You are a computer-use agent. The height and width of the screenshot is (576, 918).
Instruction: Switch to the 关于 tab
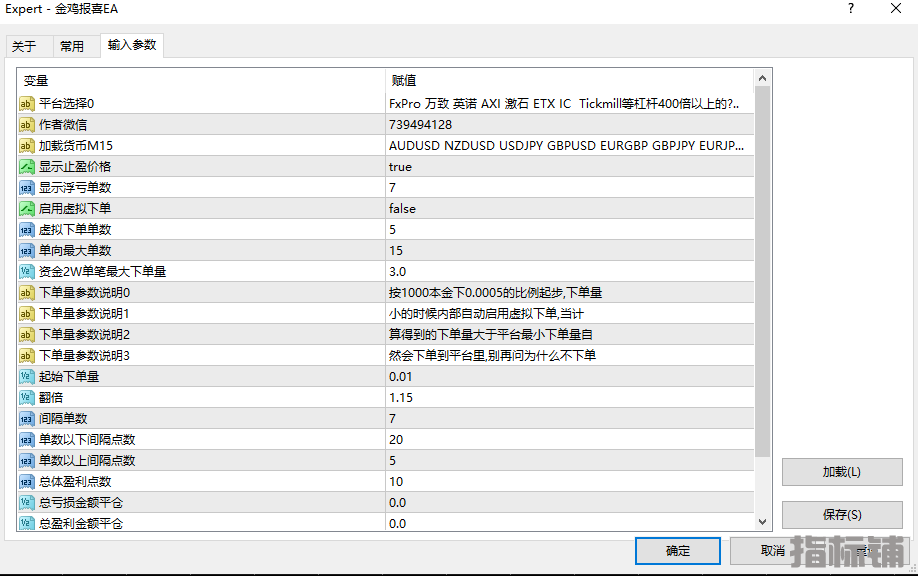[24, 46]
